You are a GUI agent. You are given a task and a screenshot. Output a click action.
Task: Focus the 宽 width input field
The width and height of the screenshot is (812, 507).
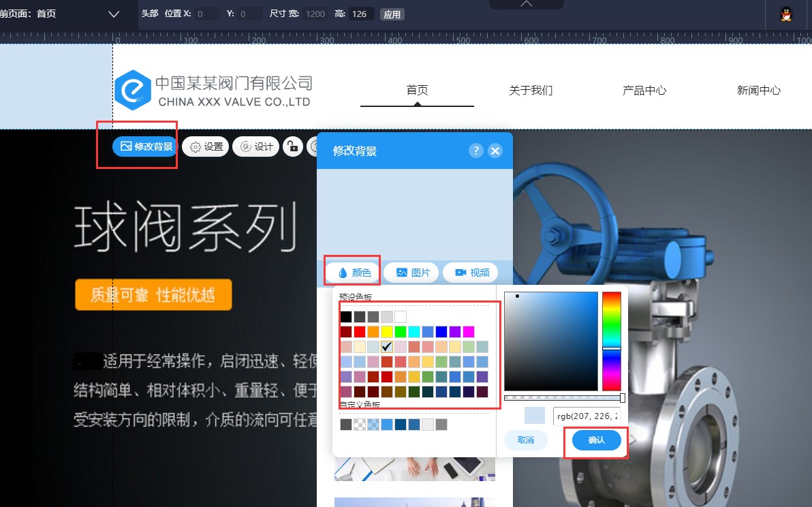pos(315,14)
